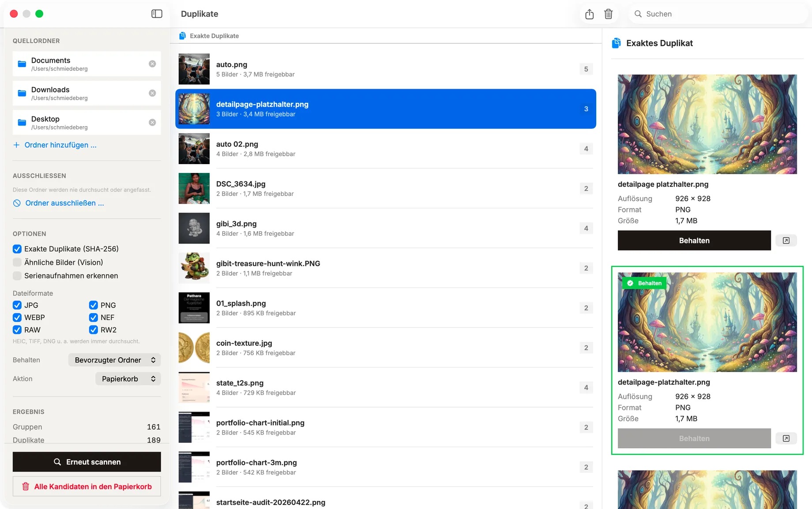Click the count badge 4 for state_t2s.png

pos(586,388)
